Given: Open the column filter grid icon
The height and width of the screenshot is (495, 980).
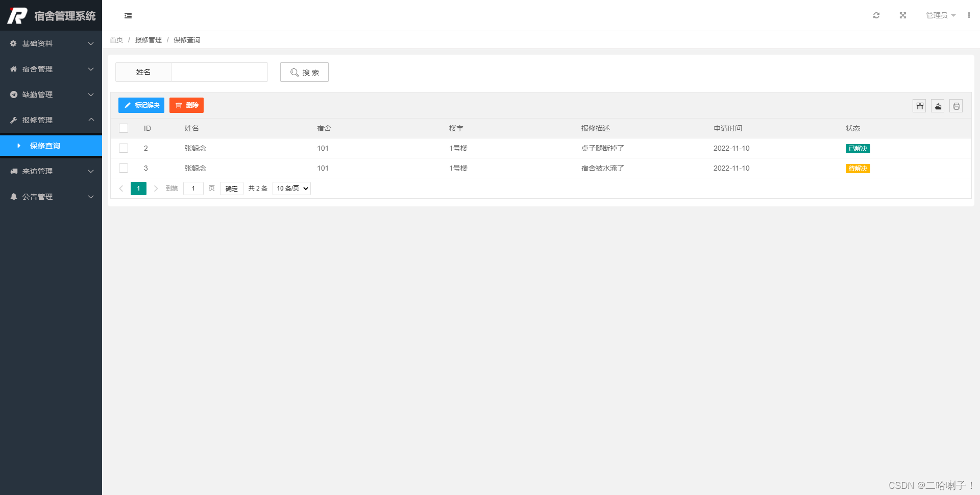Looking at the screenshot, I should 920,106.
